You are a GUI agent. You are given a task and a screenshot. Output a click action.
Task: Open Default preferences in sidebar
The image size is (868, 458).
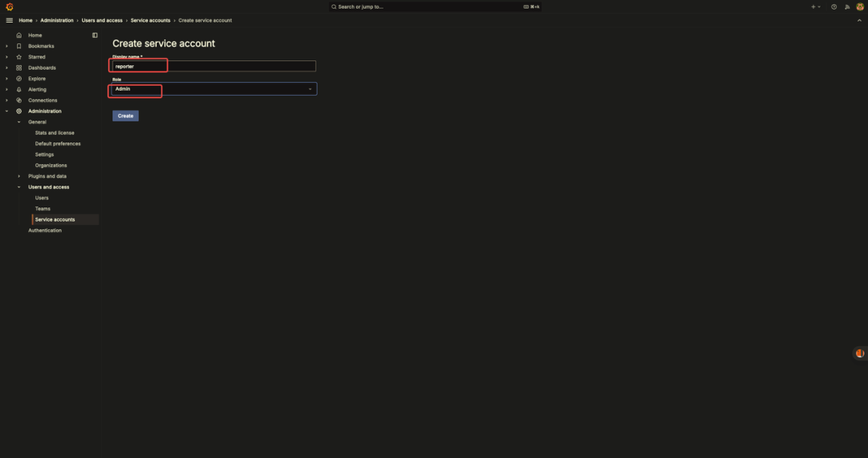pos(58,144)
